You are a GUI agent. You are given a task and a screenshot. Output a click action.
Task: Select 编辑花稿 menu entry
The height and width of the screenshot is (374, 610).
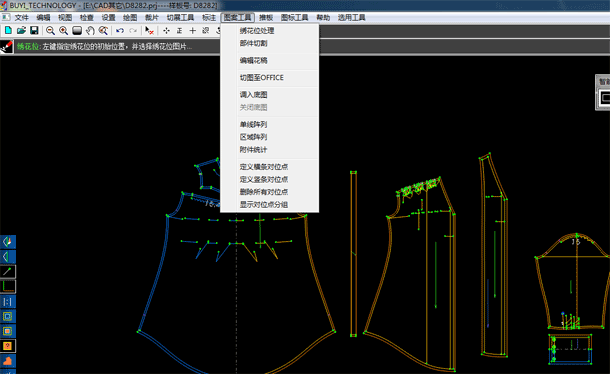click(254, 60)
